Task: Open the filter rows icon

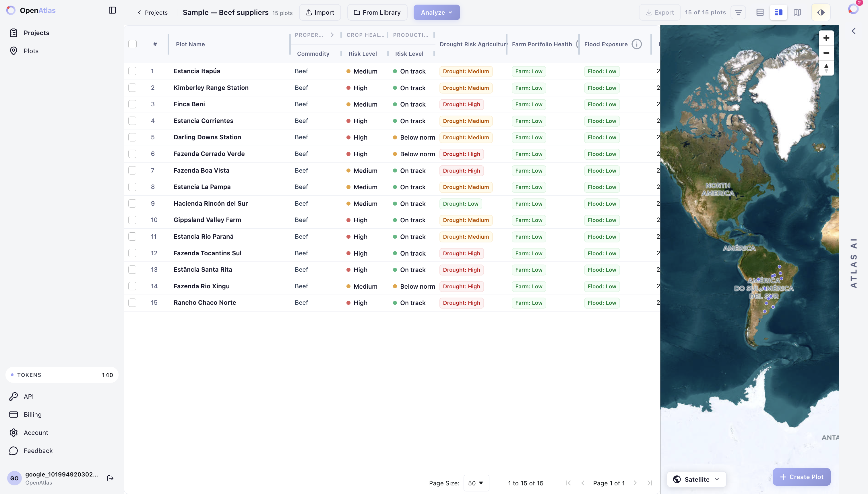Action: pyautogui.click(x=738, y=13)
